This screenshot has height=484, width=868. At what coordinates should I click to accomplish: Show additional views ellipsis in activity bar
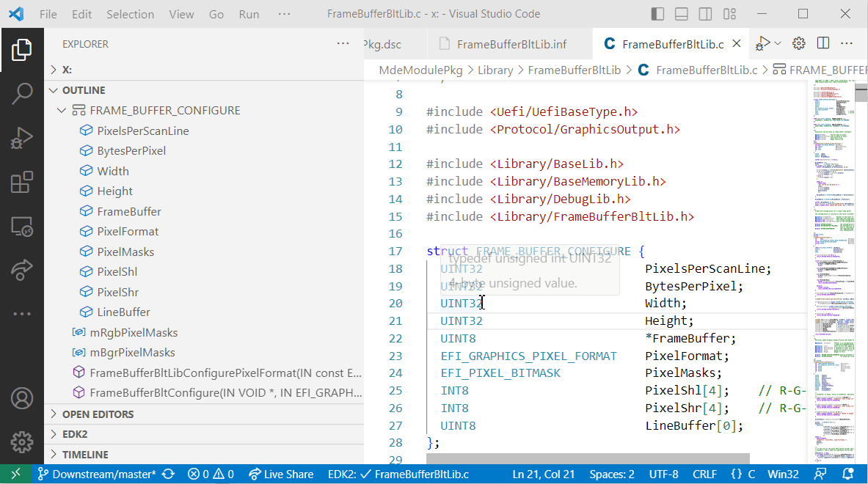[x=21, y=314]
